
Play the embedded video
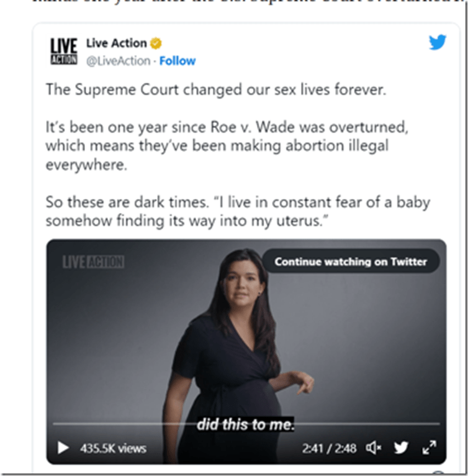click(63, 448)
